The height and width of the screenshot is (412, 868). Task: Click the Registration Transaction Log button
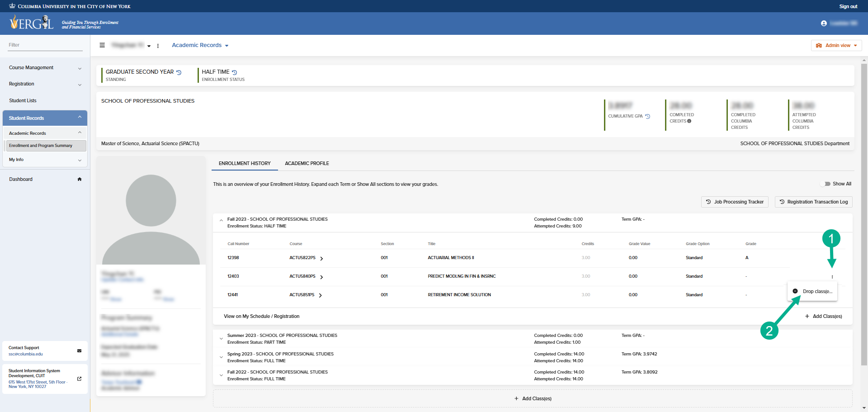pyautogui.click(x=813, y=202)
